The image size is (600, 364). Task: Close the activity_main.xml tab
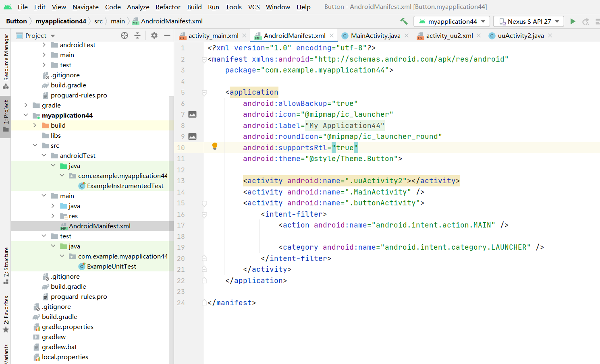pos(244,35)
